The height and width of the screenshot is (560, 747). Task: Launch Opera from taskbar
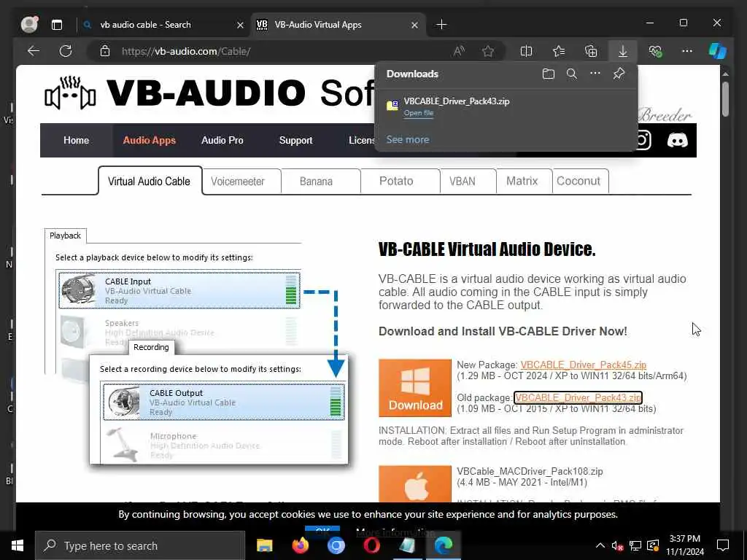[371, 545]
